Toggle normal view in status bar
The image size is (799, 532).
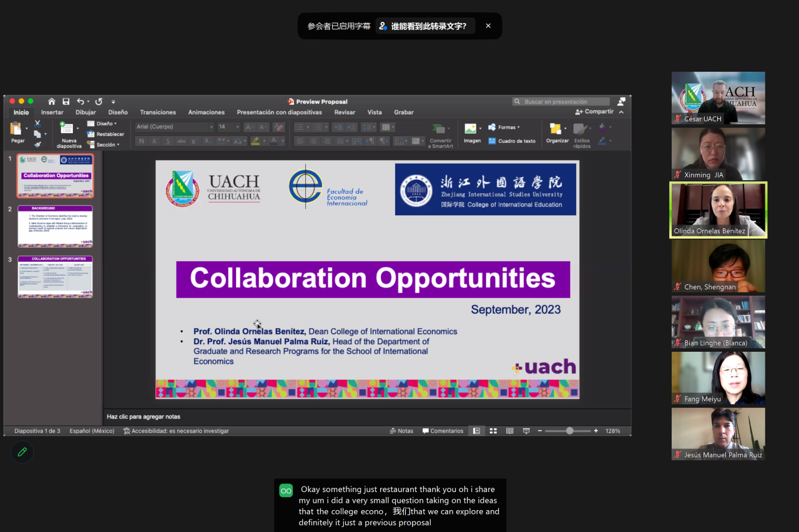click(476, 431)
